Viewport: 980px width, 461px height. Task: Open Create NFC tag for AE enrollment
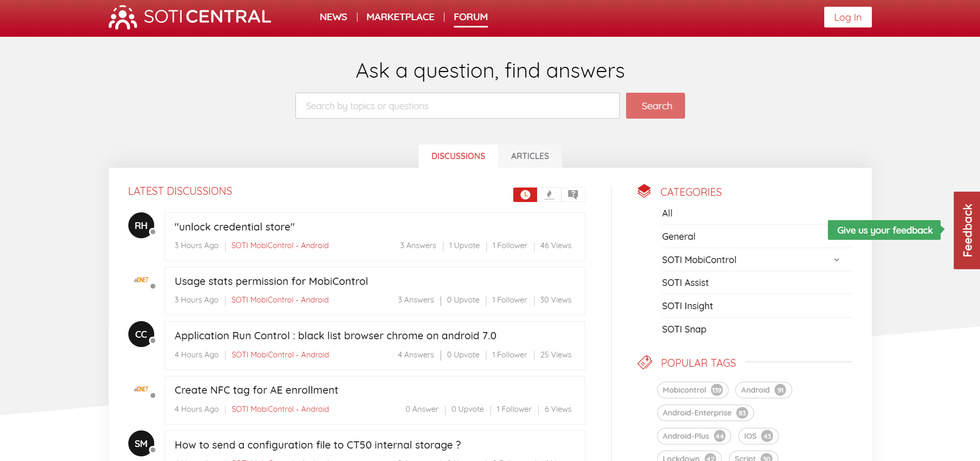pyautogui.click(x=256, y=390)
